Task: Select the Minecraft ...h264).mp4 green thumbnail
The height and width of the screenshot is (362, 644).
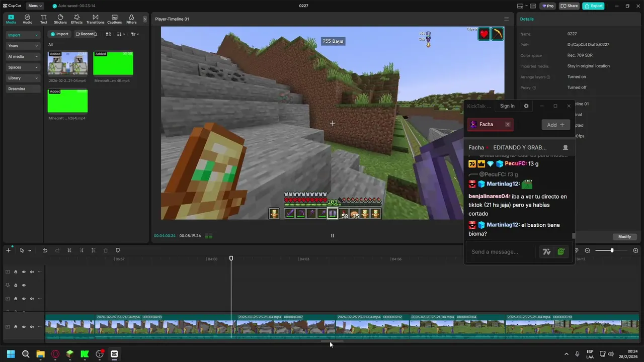Action: (x=67, y=101)
